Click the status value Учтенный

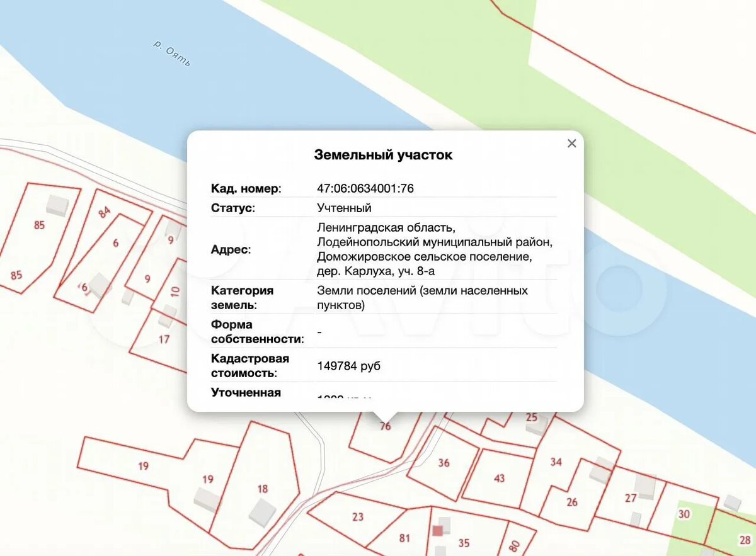pyautogui.click(x=344, y=208)
